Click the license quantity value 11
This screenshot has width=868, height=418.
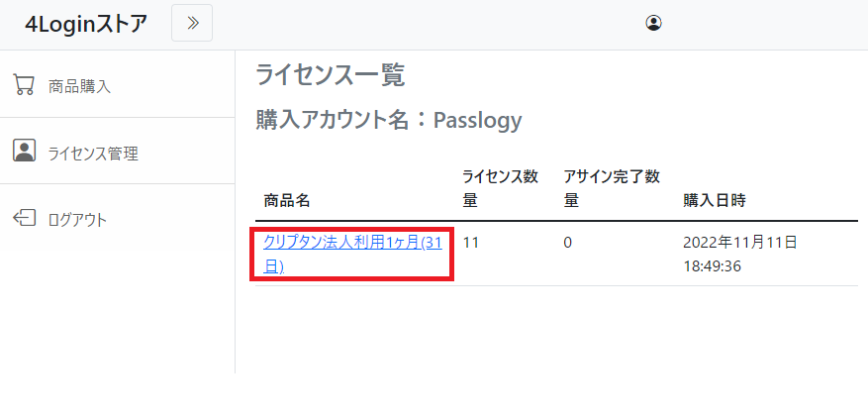(470, 242)
